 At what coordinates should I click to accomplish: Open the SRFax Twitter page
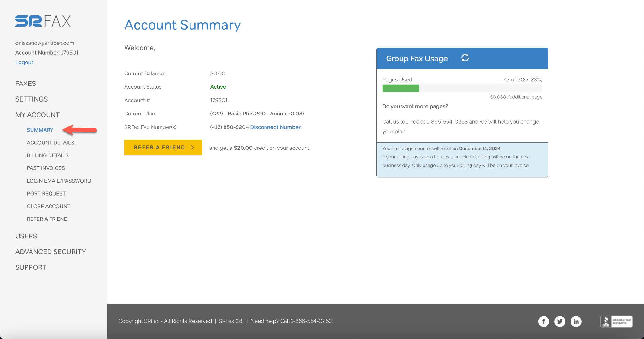pos(560,321)
